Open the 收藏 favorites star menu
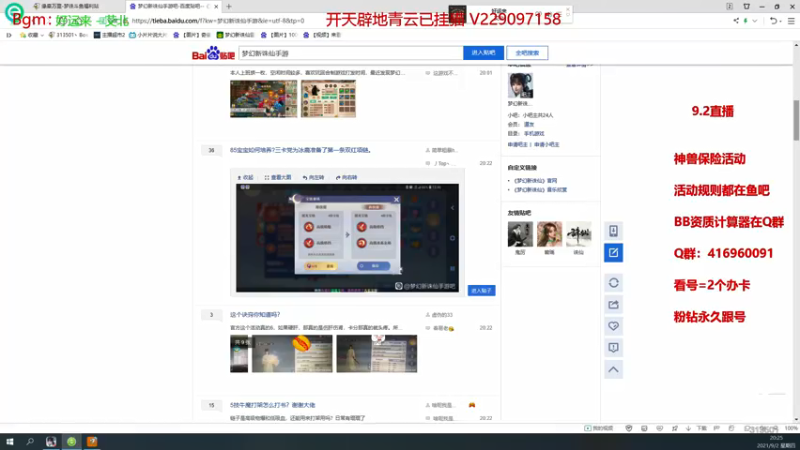 point(31,35)
